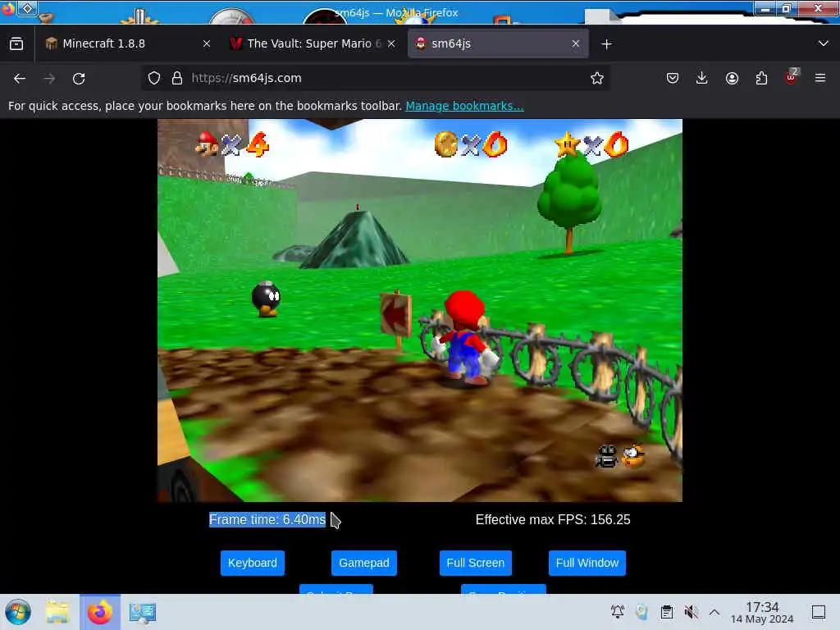Click the Mario lives counter icon in game
Viewport: 840px width, 630px height.
point(207,144)
